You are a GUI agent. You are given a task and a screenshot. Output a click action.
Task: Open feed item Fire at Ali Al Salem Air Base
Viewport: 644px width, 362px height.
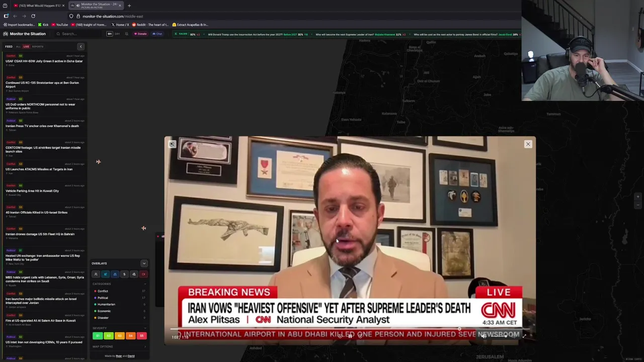click(x=44, y=320)
